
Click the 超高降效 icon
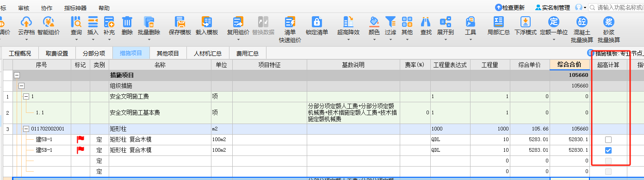[348, 22]
